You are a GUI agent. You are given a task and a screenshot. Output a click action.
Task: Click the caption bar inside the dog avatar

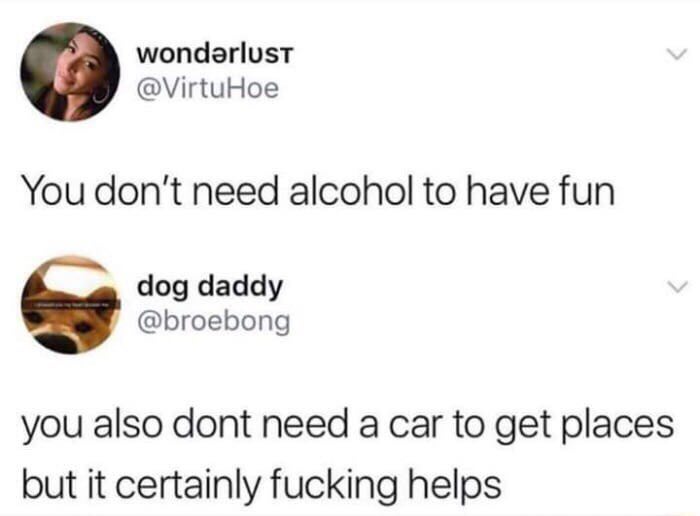[71, 305]
